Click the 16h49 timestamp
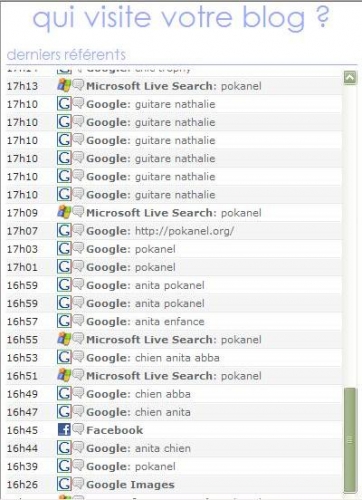The width and height of the screenshot is (362, 500). pyautogui.click(x=22, y=394)
